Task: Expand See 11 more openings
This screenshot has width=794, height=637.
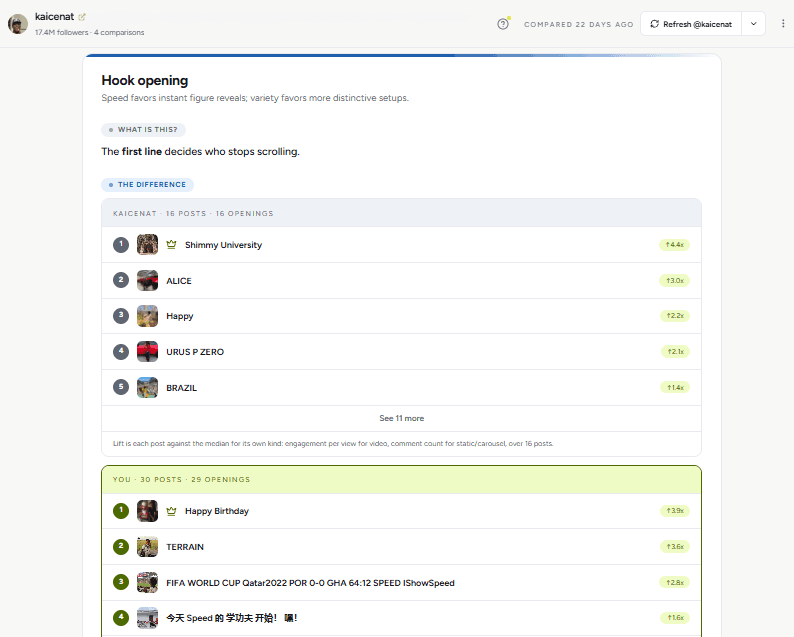Action: [x=402, y=418]
